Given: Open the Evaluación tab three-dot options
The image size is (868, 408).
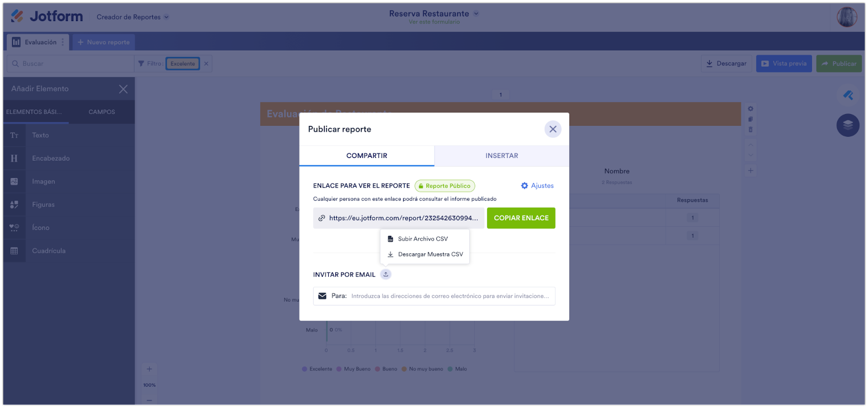Looking at the screenshot, I should pyautogui.click(x=62, y=42).
